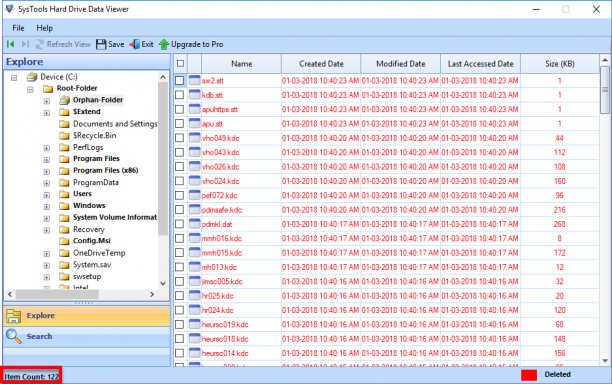Click file icon beside apu.stt
Screen dimensions: 612x384
pos(194,123)
